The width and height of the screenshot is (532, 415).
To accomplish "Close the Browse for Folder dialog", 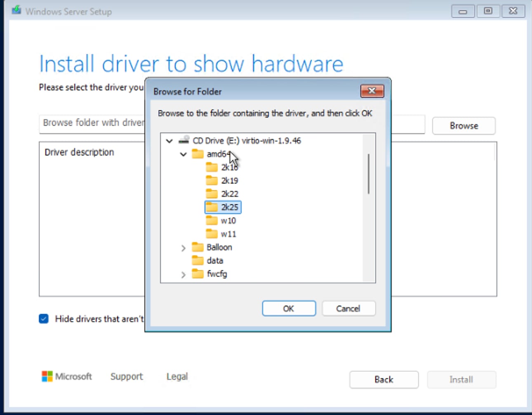I will coord(372,91).
